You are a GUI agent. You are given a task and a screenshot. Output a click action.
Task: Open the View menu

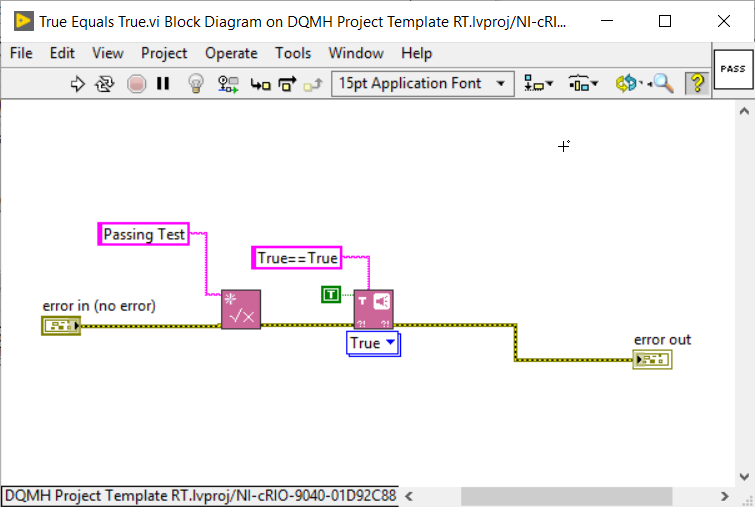pos(108,53)
